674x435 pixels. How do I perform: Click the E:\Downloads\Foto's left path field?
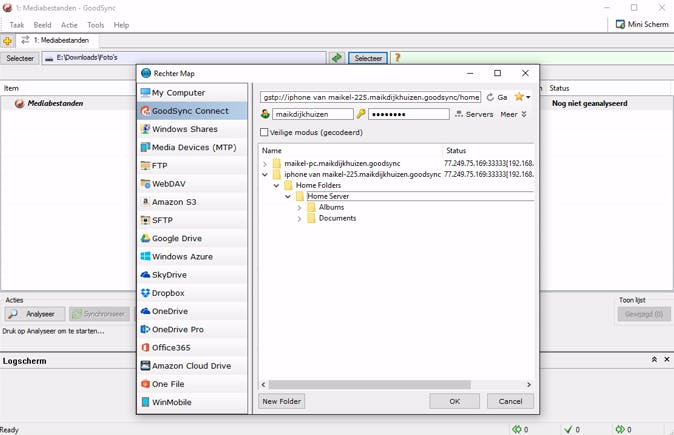tap(184, 58)
